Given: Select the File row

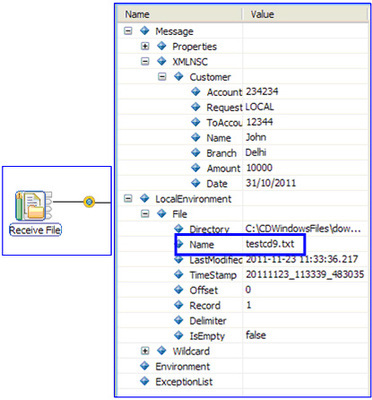Looking at the screenshot, I should [243, 214].
